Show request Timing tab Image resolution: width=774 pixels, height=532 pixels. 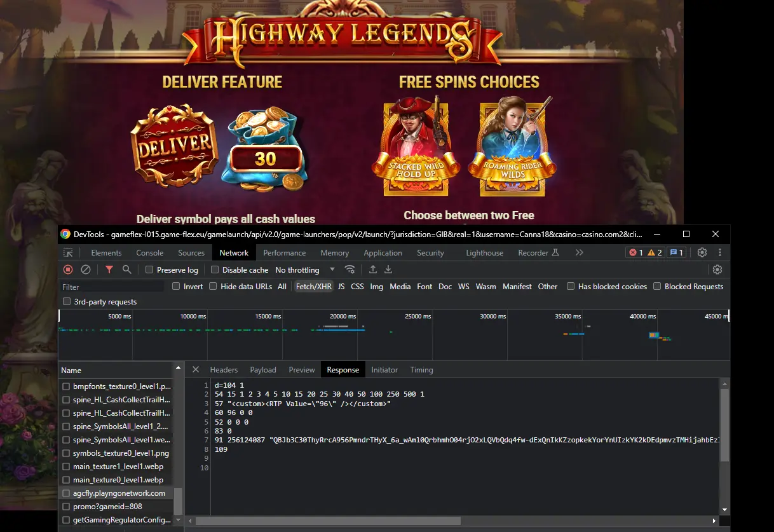pos(421,370)
